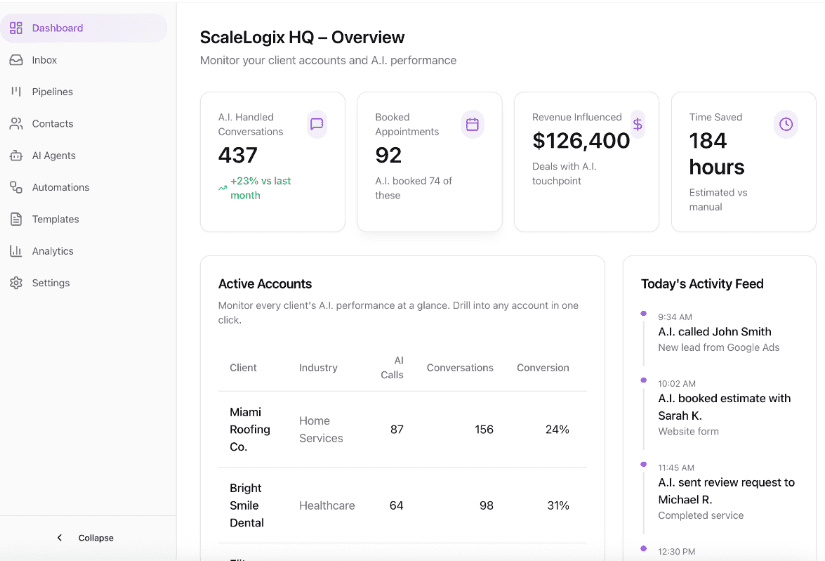Click the Inbox tray icon
The height and width of the screenshot is (561, 825).
[x=16, y=60]
